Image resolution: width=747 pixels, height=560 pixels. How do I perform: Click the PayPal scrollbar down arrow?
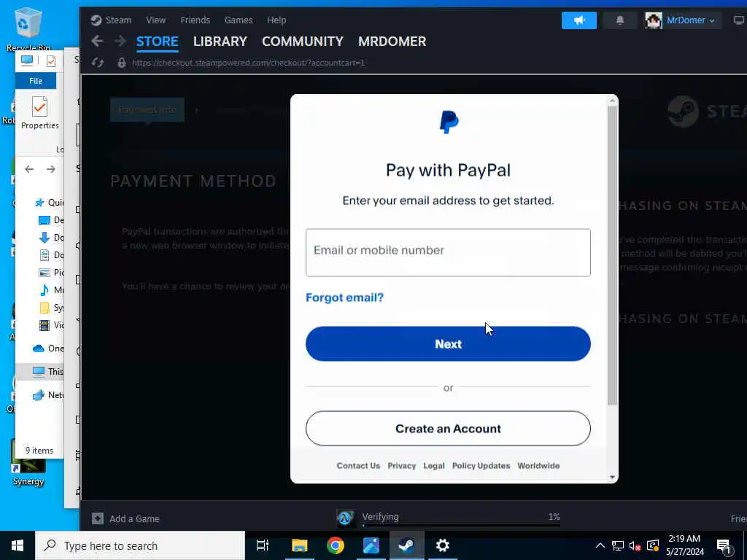click(612, 477)
